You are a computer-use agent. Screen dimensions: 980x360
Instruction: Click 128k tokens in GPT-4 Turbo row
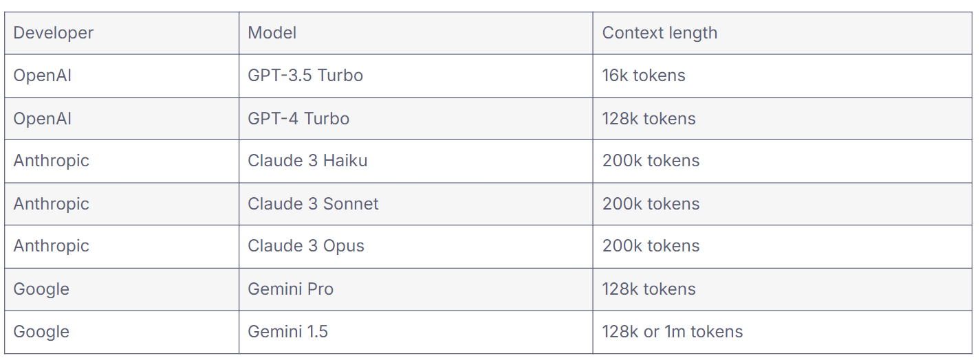coord(782,118)
